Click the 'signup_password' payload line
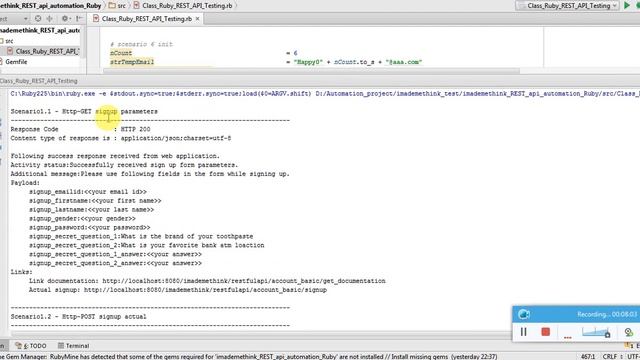This screenshot has width=640, height=360. [x=89, y=227]
